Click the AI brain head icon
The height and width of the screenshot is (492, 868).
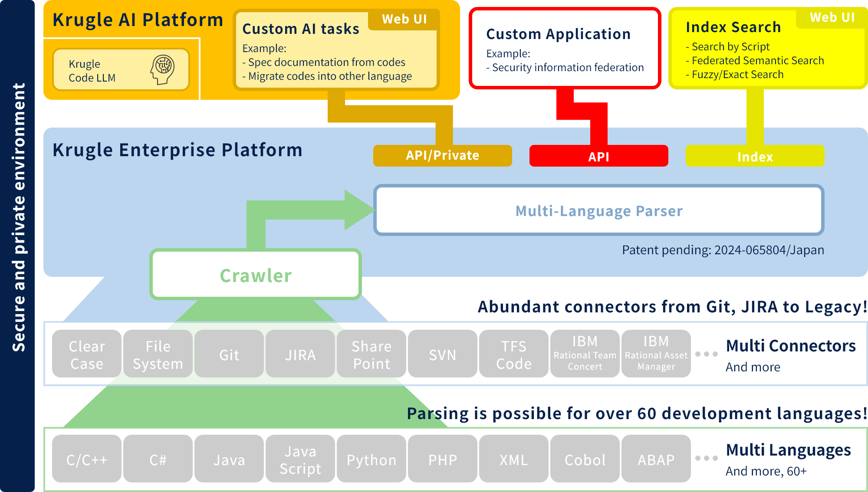click(x=162, y=69)
